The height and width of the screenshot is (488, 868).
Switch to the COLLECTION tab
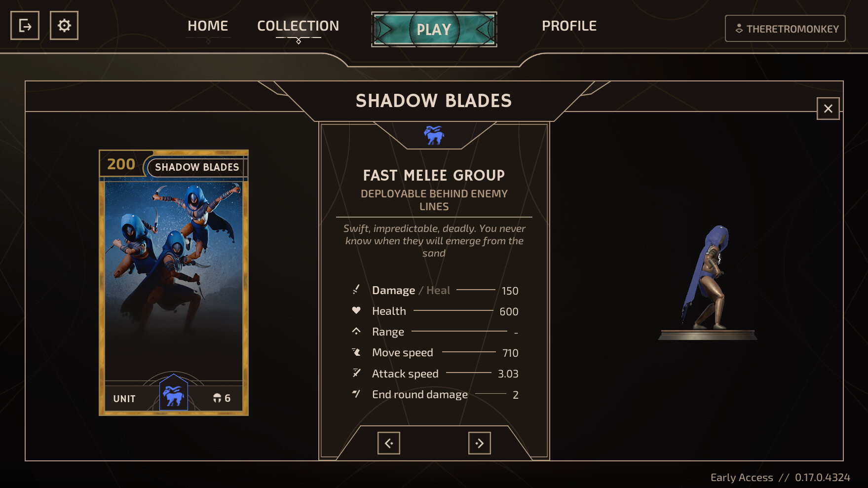[298, 26]
